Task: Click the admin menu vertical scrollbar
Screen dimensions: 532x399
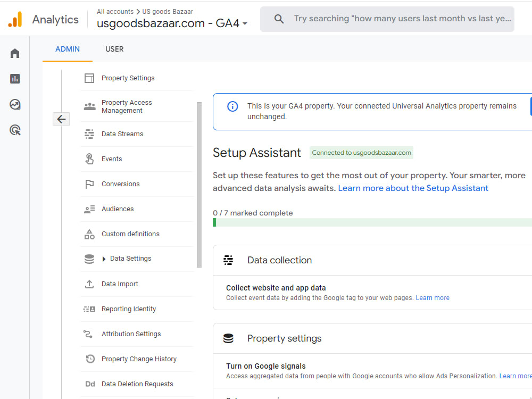Action: pos(199,185)
